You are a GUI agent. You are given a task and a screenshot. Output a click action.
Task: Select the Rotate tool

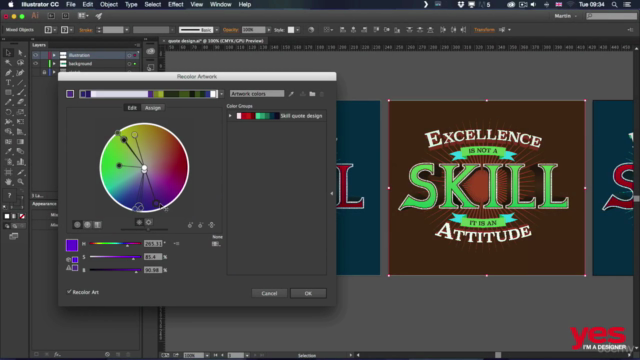(8, 112)
